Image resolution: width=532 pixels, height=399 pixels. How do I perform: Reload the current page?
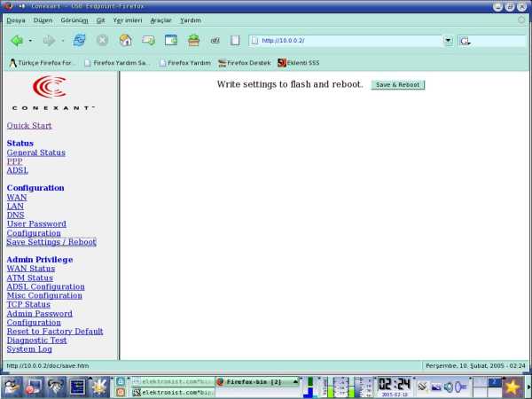pyautogui.click(x=80, y=41)
